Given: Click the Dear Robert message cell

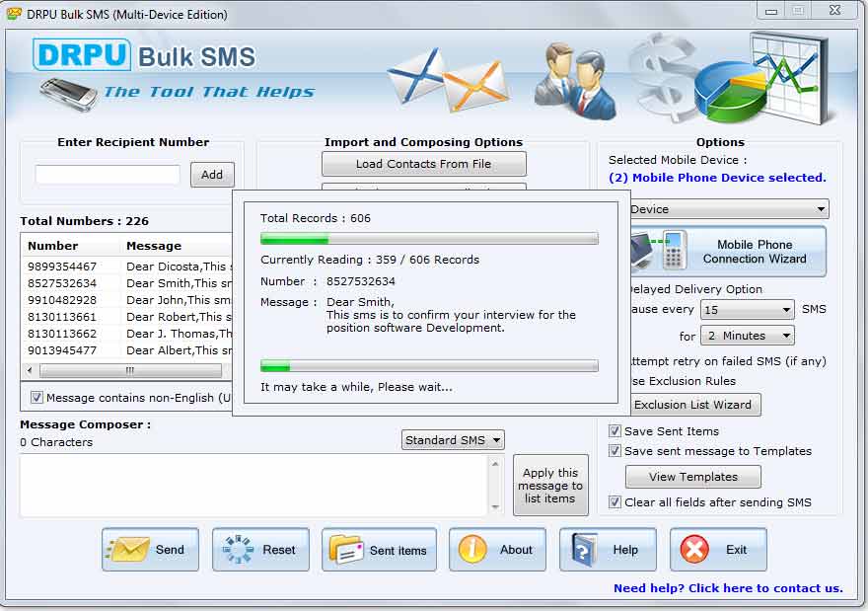Looking at the screenshot, I should [179, 317].
